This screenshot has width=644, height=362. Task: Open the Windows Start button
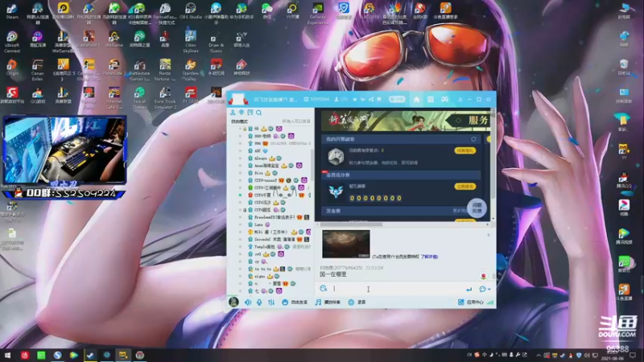tap(7, 355)
